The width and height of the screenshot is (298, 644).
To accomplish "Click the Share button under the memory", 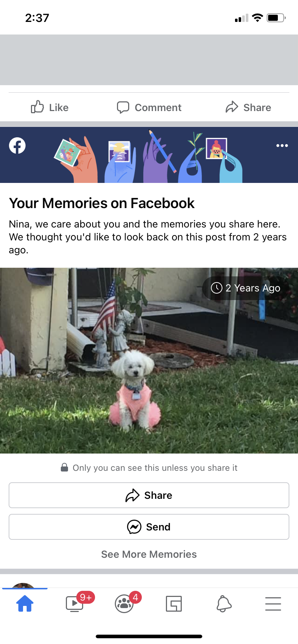I will 149,495.
